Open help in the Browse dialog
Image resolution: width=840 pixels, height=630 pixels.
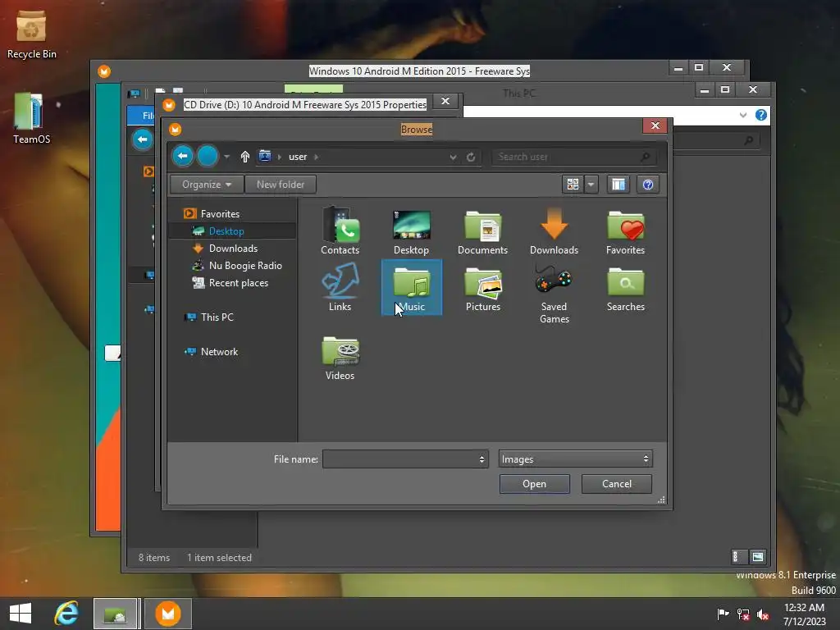click(x=648, y=185)
